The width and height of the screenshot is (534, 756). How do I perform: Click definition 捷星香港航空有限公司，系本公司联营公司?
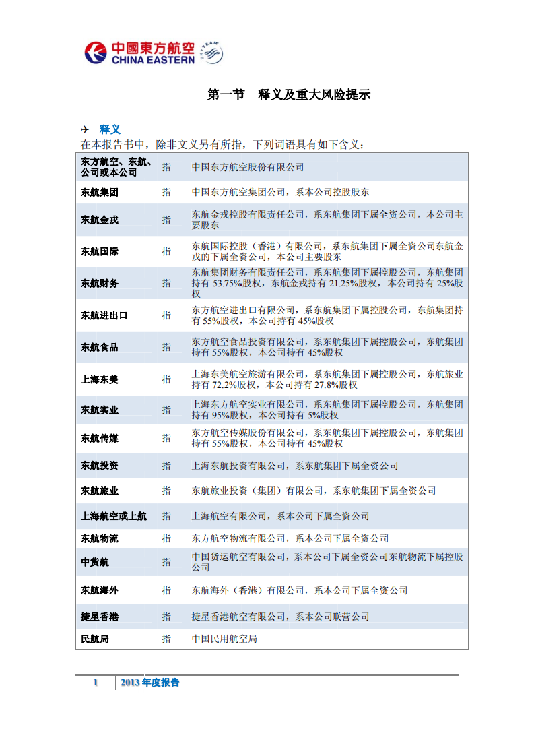(281, 617)
